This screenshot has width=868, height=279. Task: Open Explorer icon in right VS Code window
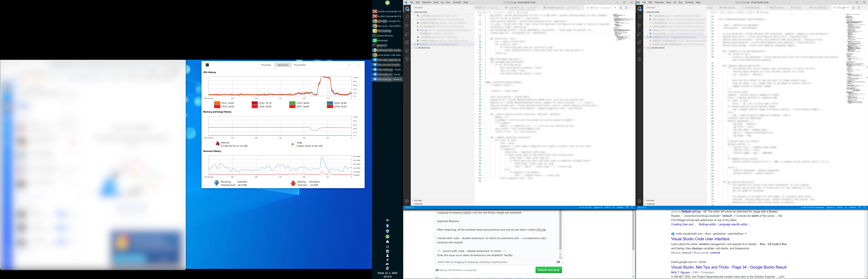639,9
